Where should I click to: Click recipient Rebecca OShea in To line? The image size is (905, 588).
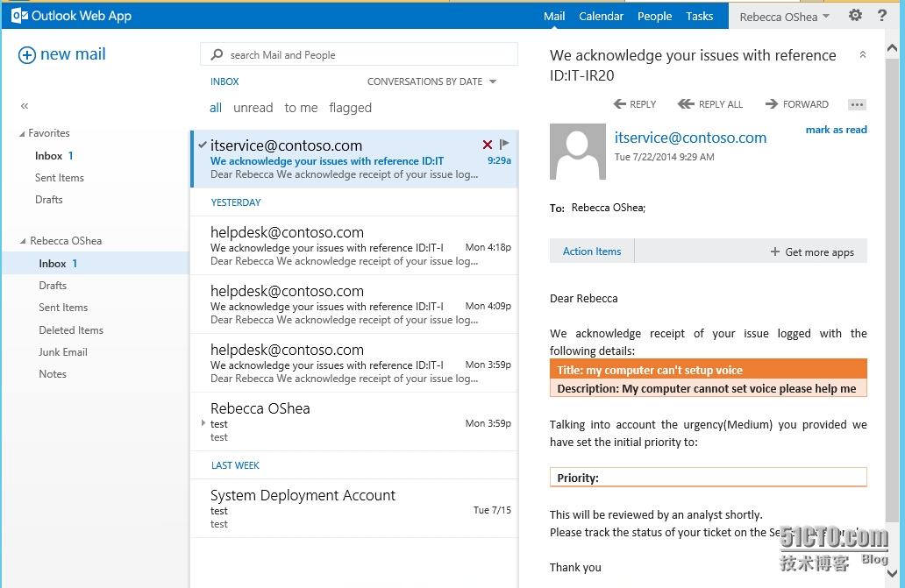coord(609,208)
